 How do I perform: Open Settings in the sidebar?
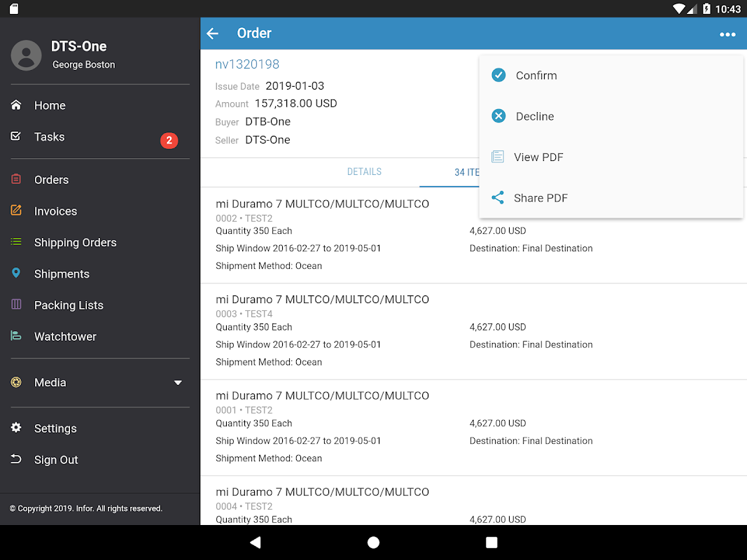click(55, 428)
